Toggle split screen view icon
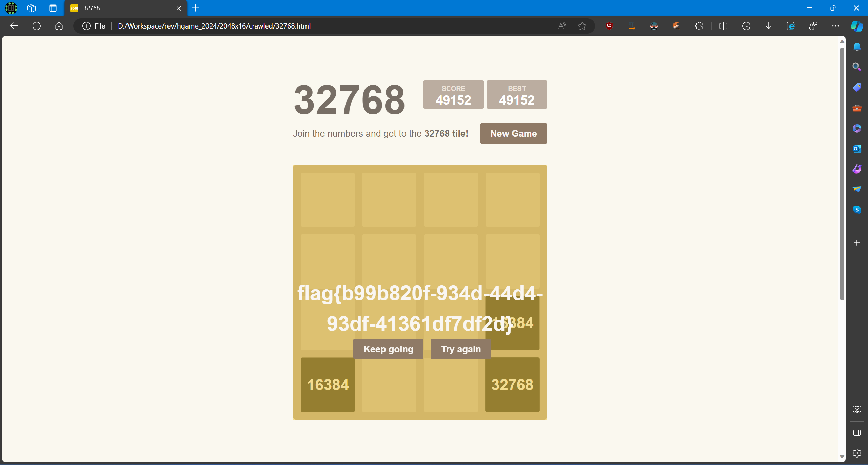 723,26
